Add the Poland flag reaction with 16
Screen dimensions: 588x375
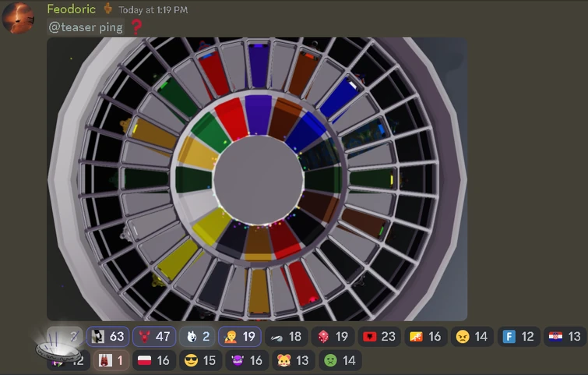[x=154, y=360]
